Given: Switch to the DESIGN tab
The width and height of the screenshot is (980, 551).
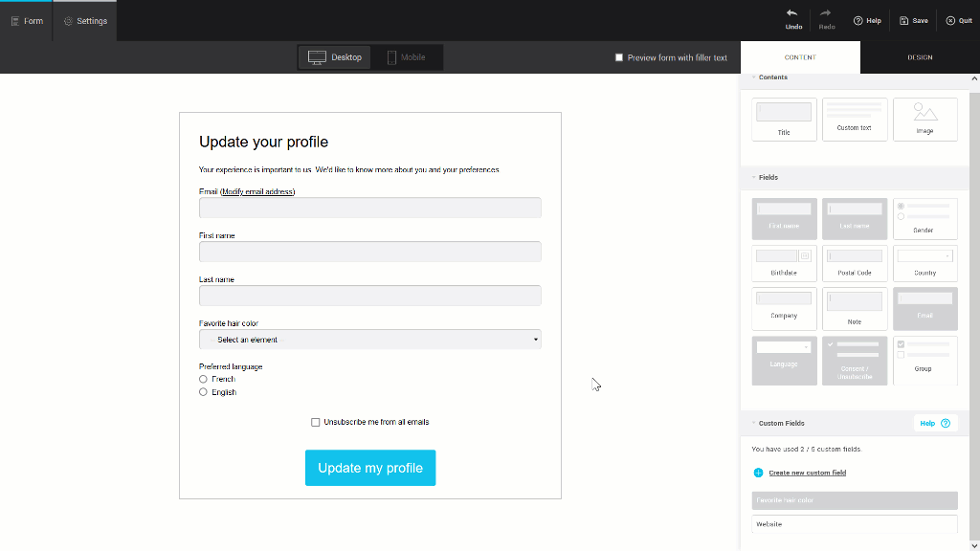Looking at the screenshot, I should tap(919, 56).
